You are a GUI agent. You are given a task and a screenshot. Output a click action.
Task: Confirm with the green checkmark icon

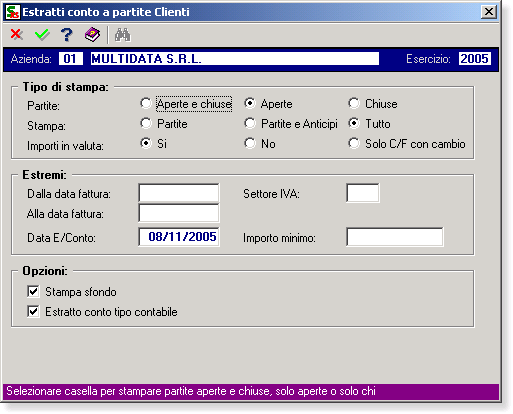(x=42, y=34)
